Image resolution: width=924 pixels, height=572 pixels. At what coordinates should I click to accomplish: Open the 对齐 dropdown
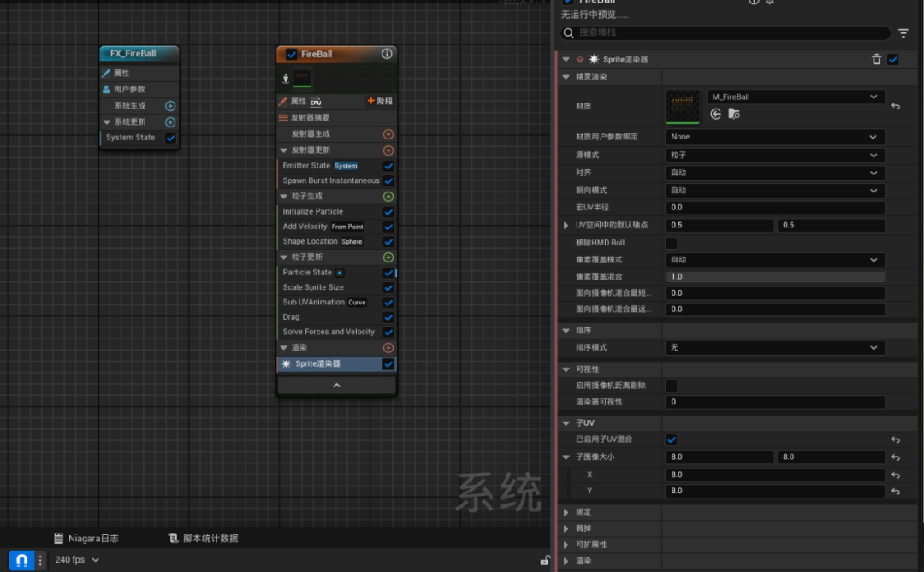tap(775, 173)
